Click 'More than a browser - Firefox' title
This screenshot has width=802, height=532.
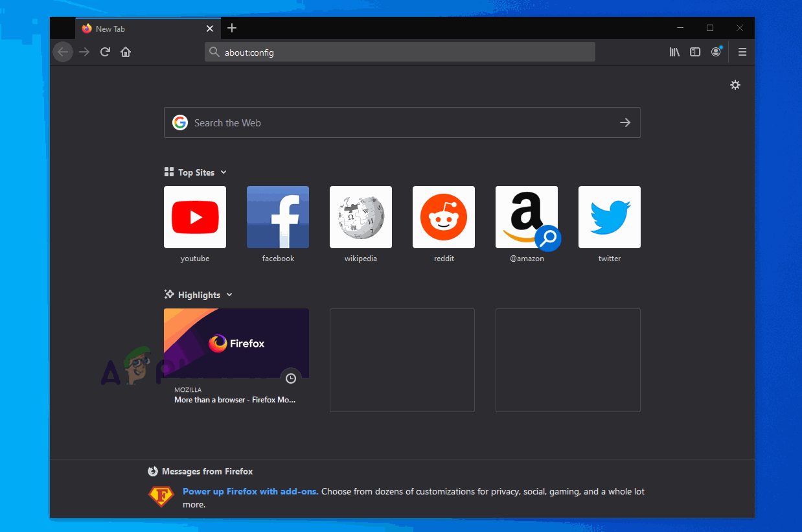click(235, 400)
